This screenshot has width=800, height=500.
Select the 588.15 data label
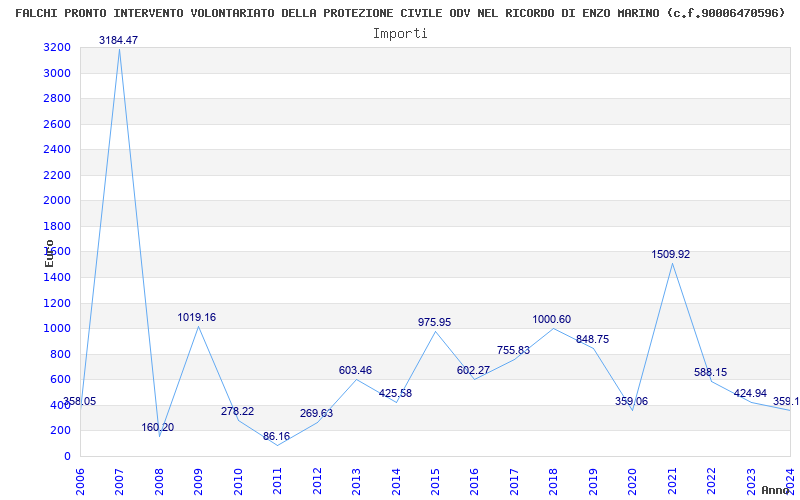(710, 372)
